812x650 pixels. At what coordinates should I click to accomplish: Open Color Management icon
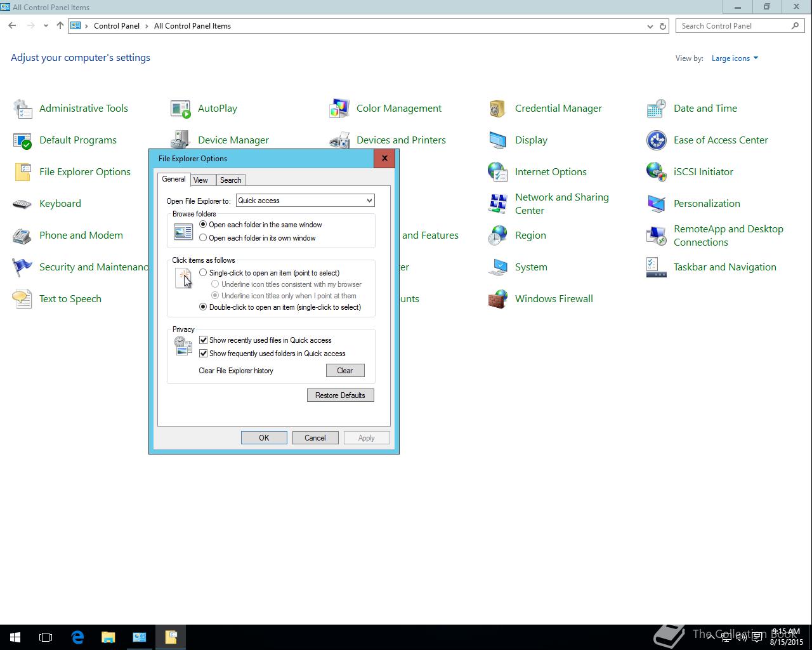(x=339, y=109)
